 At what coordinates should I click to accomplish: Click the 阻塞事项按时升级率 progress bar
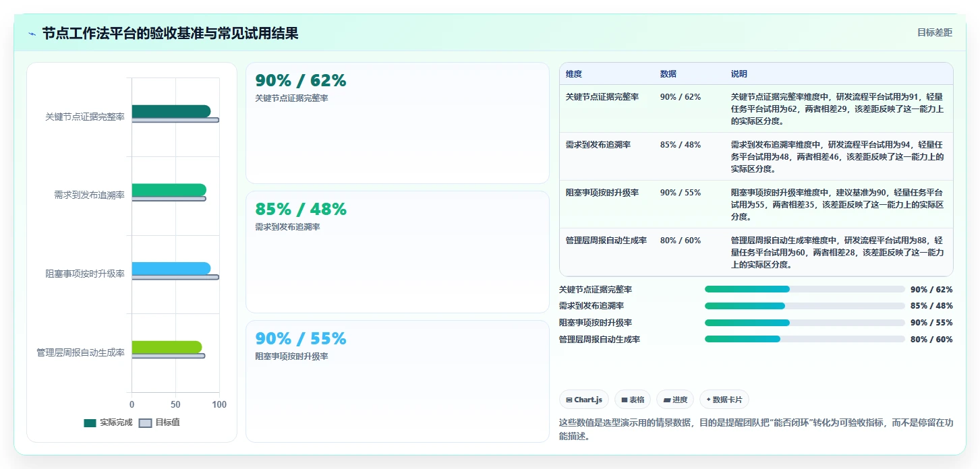805,323
